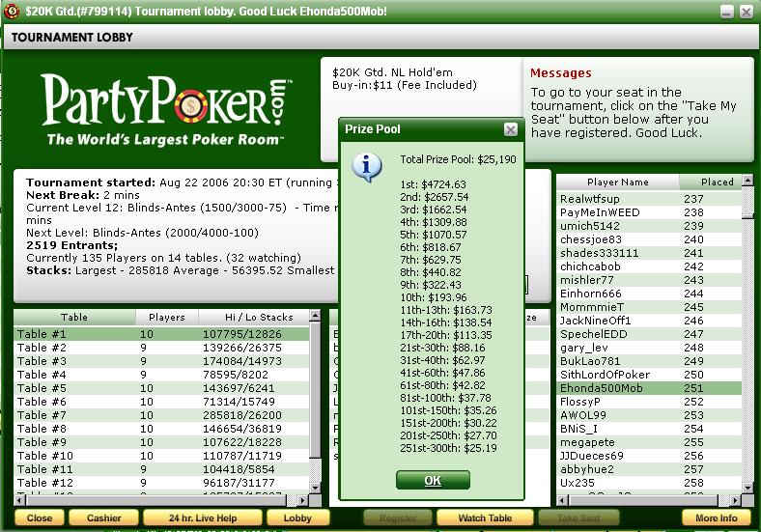
Task: Select player umich5142
Action: click(649, 226)
